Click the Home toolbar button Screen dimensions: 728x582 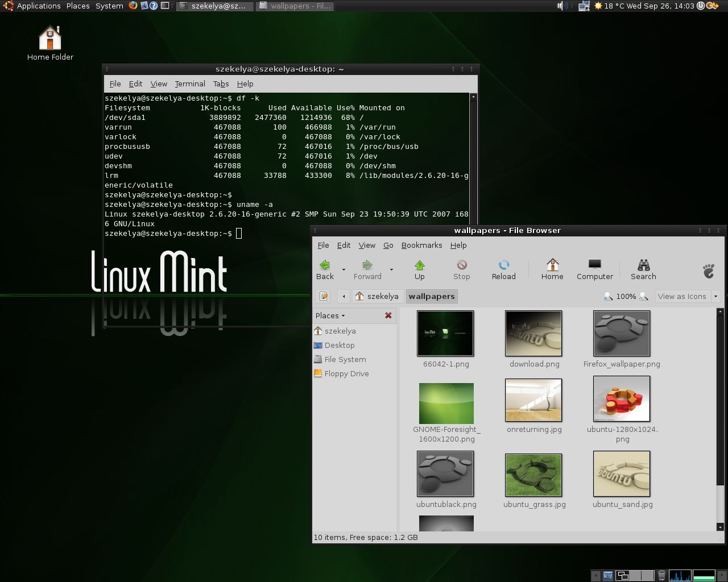(552, 269)
